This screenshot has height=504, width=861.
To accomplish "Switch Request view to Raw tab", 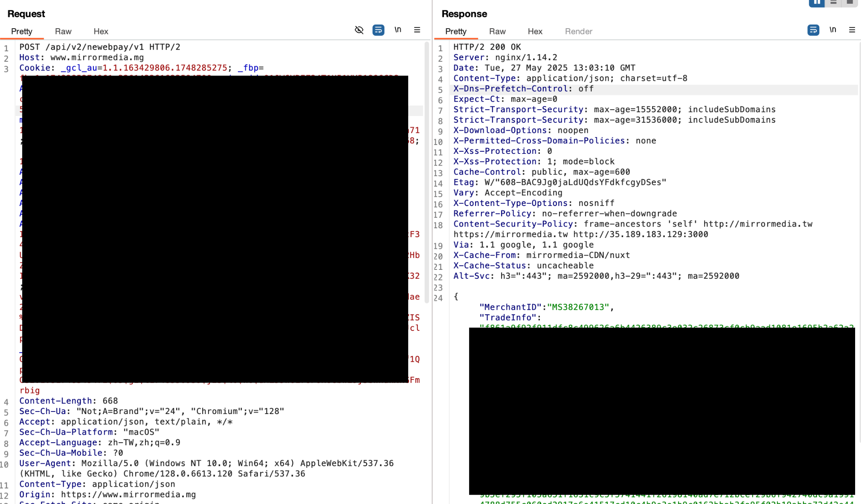I will [63, 32].
